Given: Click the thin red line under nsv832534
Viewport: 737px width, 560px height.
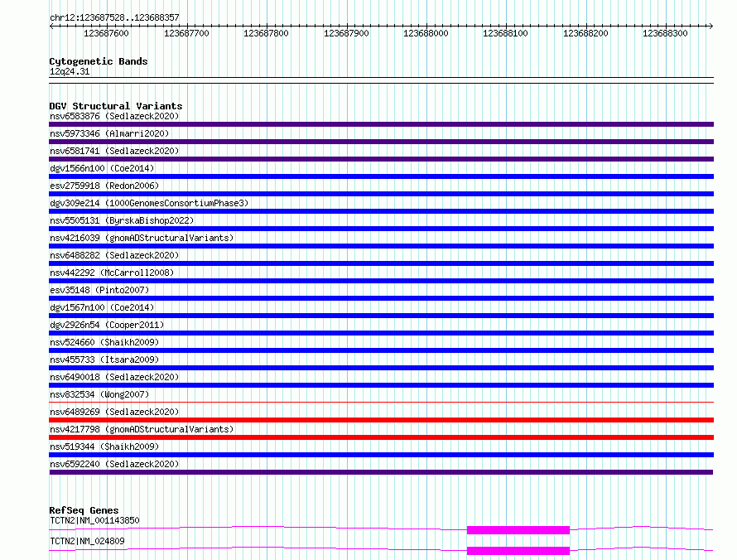Looking at the screenshot, I should [381, 403].
